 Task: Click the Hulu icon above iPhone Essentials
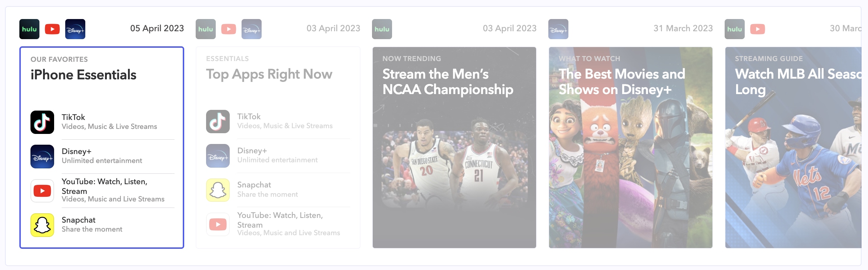(29, 29)
